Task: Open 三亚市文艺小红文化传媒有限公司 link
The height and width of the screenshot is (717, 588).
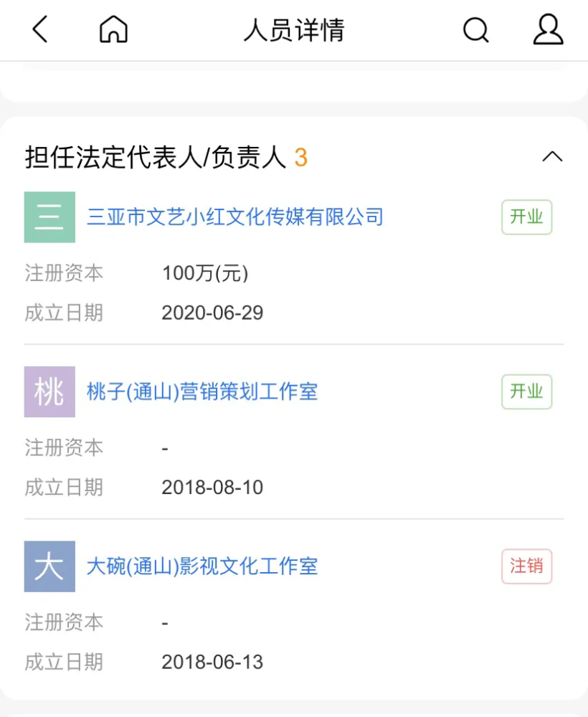Action: click(x=235, y=217)
